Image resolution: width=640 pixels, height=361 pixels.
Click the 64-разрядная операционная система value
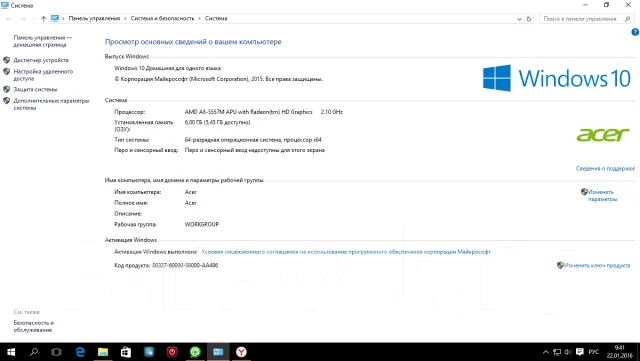[253, 140]
